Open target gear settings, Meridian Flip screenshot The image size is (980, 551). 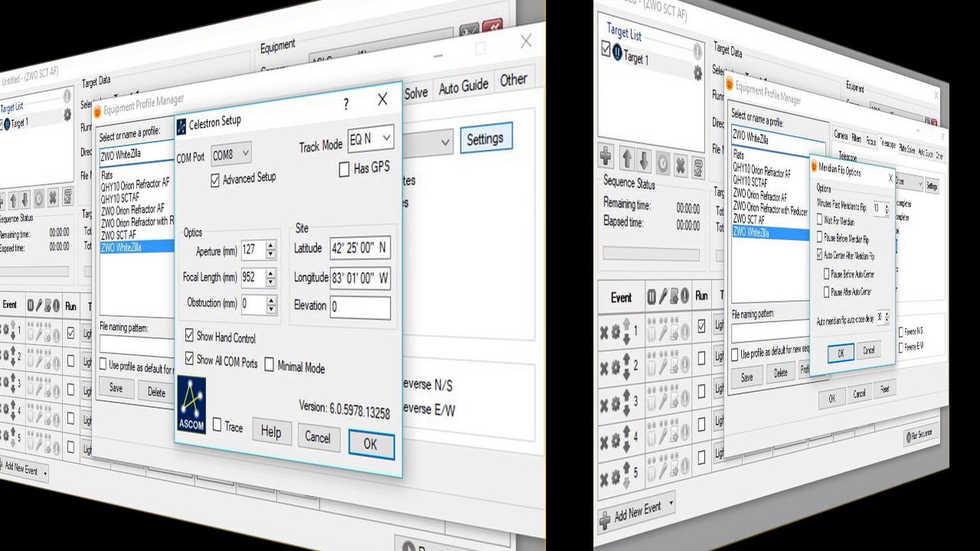coord(697,73)
